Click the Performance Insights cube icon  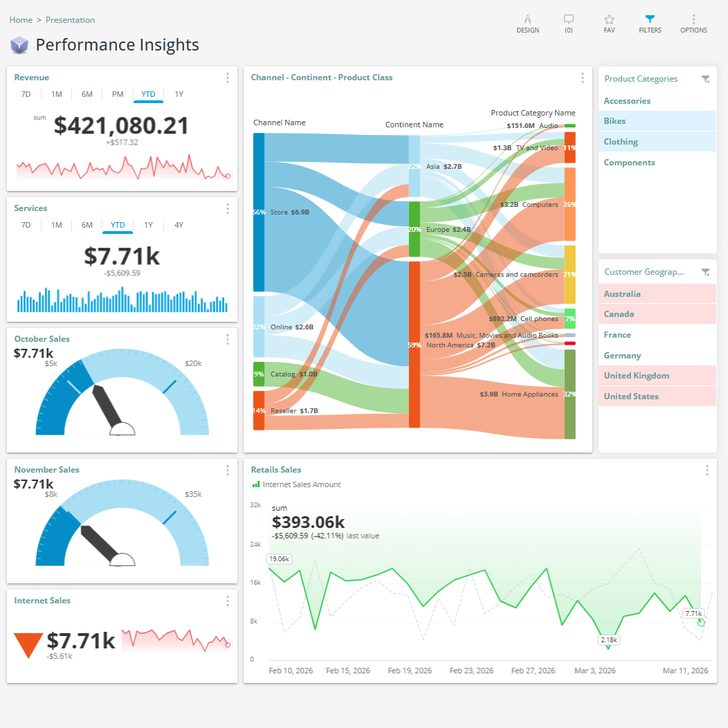pos(19,46)
